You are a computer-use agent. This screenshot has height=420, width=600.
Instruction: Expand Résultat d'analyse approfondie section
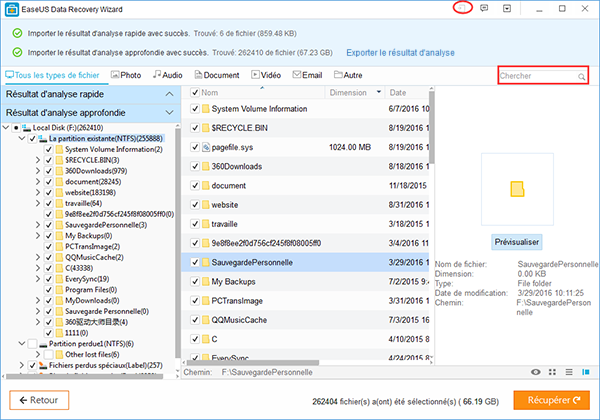click(170, 113)
